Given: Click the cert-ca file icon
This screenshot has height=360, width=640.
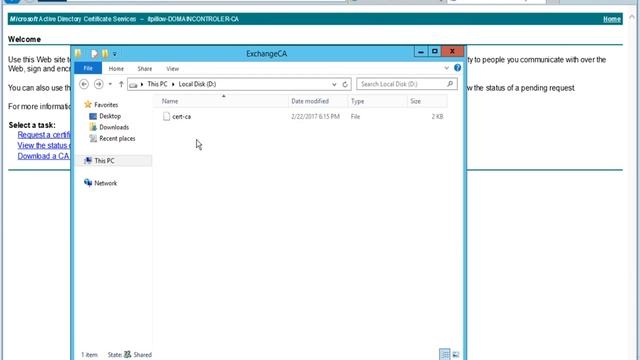Looking at the screenshot, I should [x=166, y=117].
